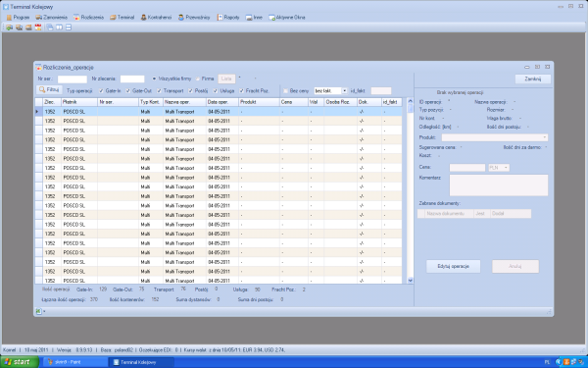Image resolution: width=588 pixels, height=368 pixels.
Task: Click the orange system tray icon
Action: tap(566, 362)
